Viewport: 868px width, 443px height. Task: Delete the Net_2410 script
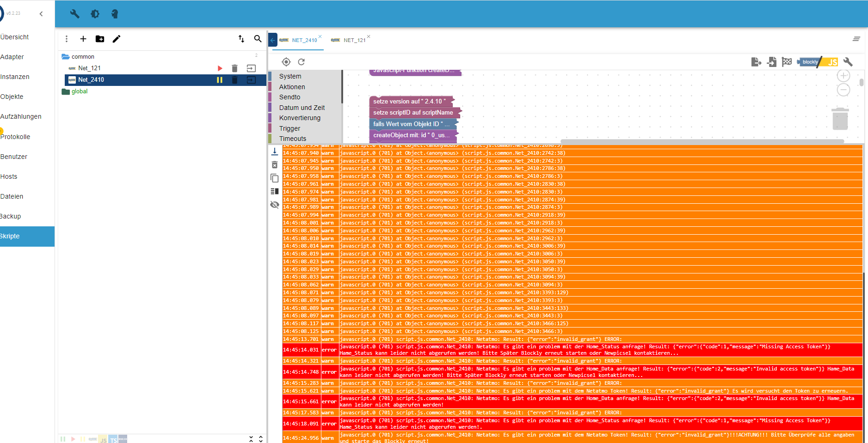click(x=234, y=80)
